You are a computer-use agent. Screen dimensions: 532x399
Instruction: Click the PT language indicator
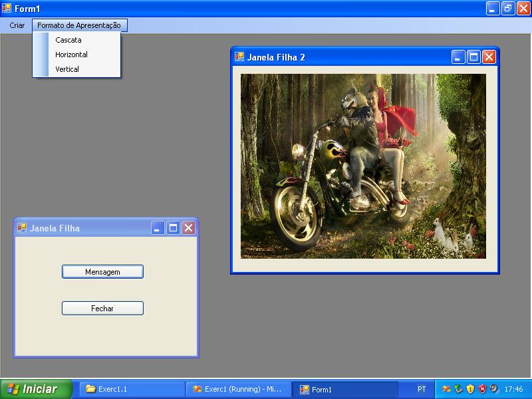[x=422, y=389]
